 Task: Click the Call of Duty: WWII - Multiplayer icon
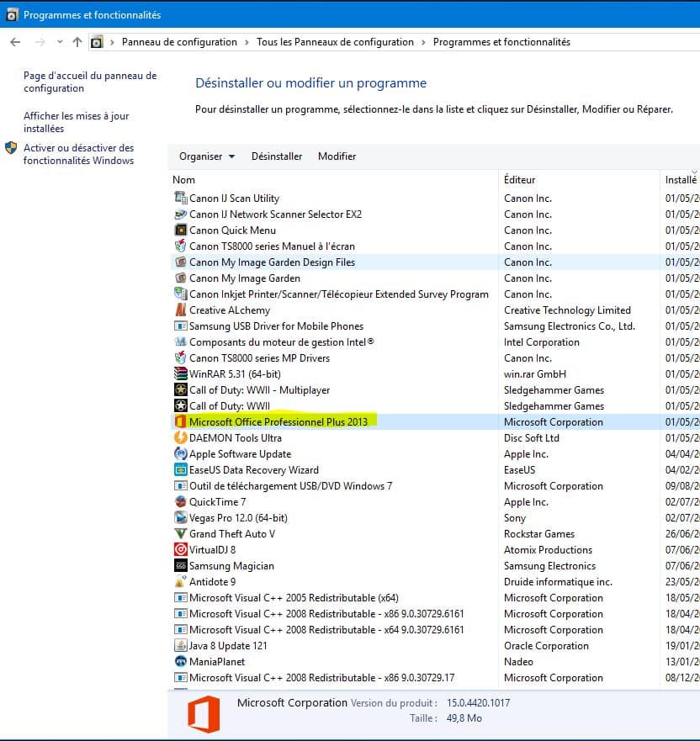point(181,390)
